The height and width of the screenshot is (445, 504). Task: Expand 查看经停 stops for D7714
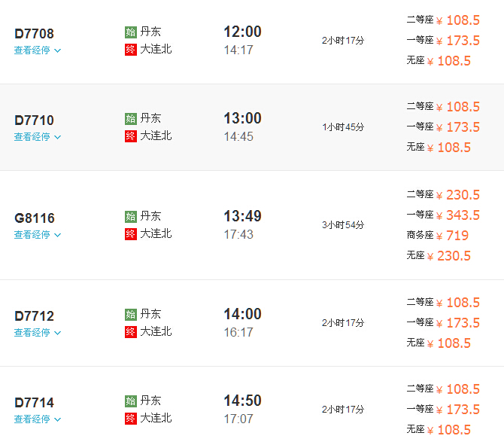click(x=38, y=419)
